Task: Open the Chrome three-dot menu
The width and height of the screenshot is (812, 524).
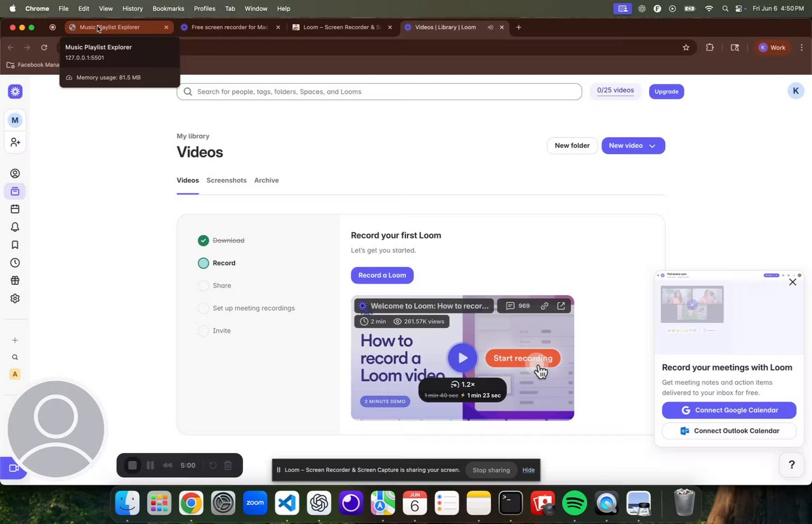Action: [x=802, y=48]
